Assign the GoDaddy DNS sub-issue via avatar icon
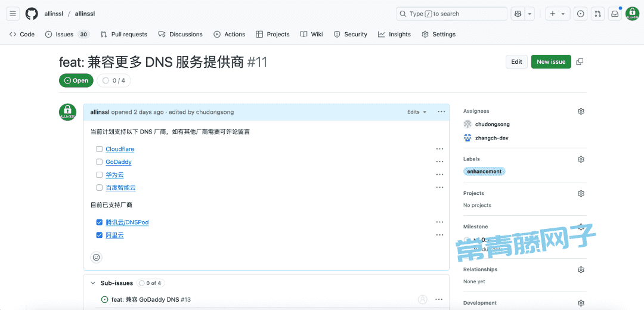Image resolution: width=644 pixels, height=310 pixels. tap(423, 299)
